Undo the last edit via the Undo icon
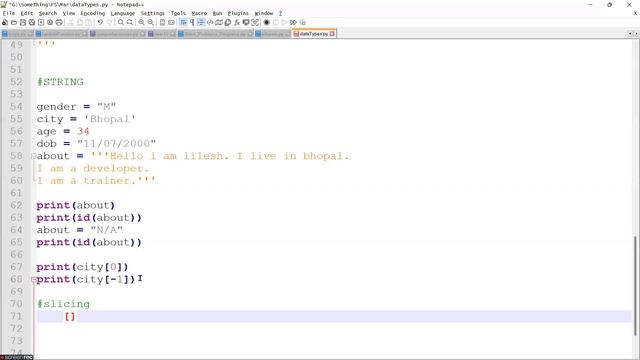 [x=100, y=22]
